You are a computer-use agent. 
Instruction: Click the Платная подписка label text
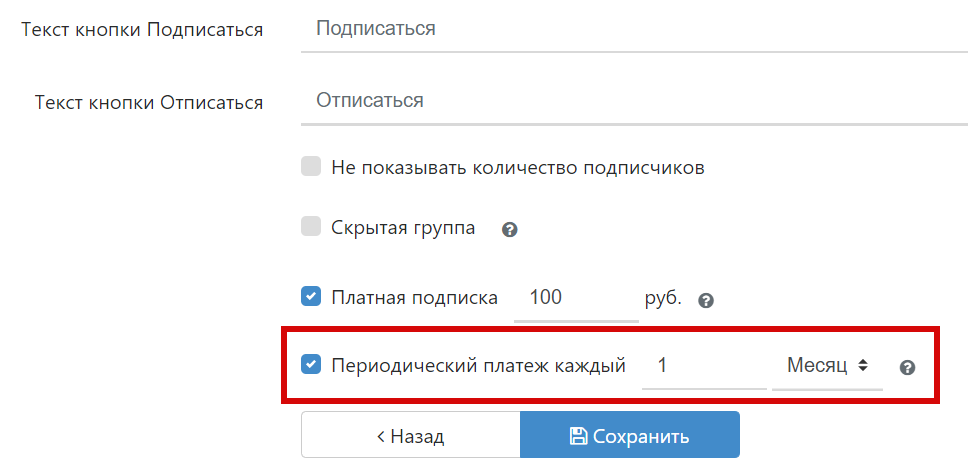pyautogui.click(x=414, y=298)
